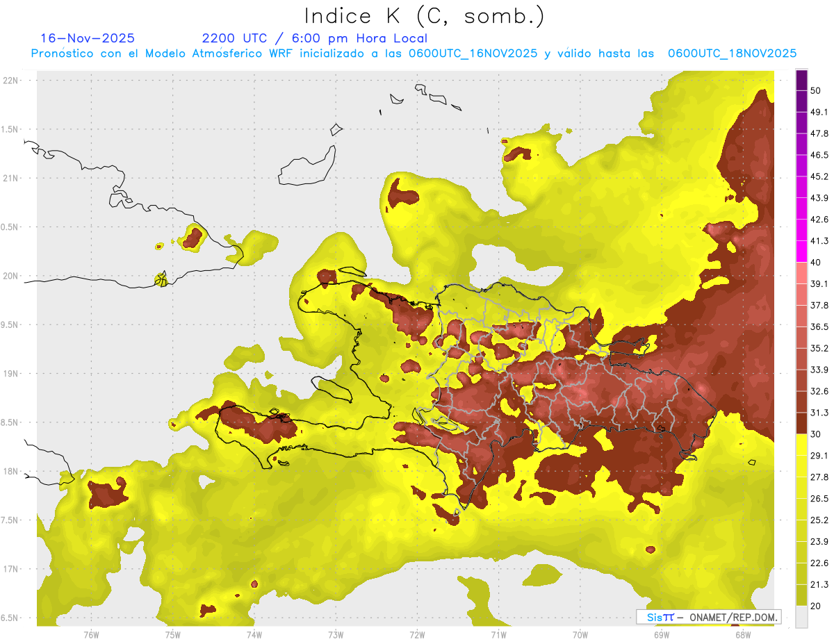Viewport: 834px width, 644px height.
Task: Click the '76W' longitude label
Action: pos(91,635)
